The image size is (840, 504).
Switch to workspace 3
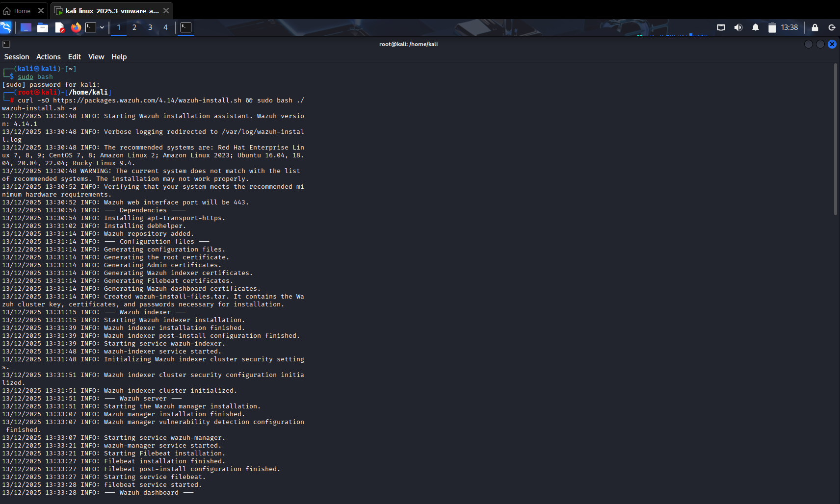tap(150, 27)
